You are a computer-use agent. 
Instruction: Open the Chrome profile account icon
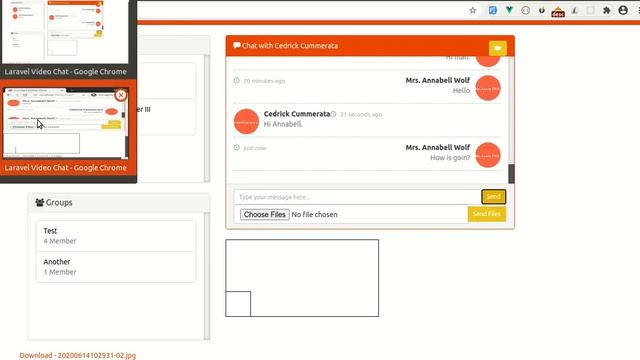click(x=623, y=10)
